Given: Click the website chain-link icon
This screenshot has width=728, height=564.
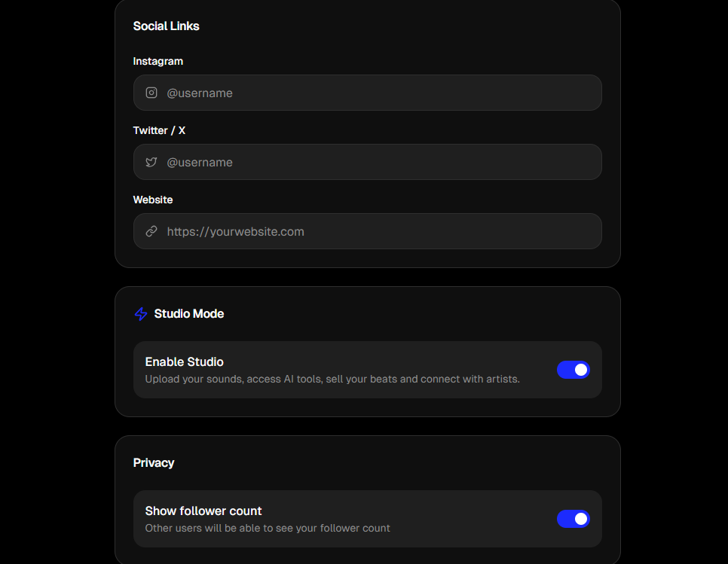Looking at the screenshot, I should [x=151, y=231].
